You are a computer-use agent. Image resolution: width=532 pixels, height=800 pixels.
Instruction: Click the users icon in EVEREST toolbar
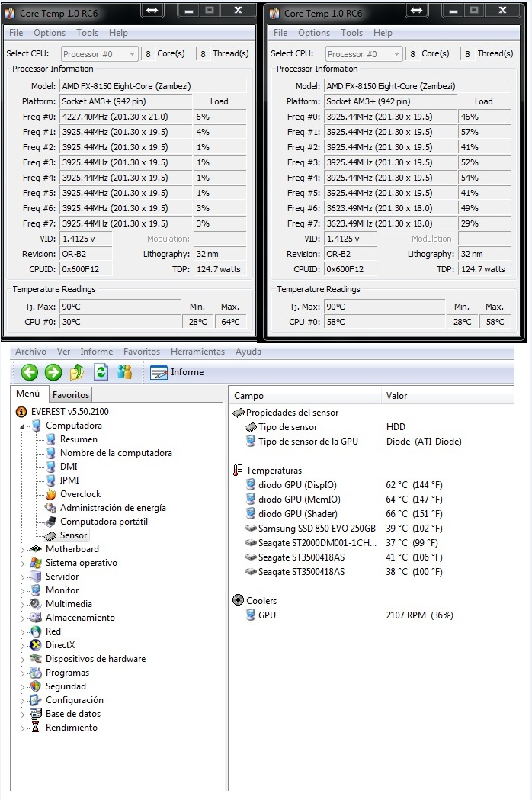pyautogui.click(x=124, y=372)
